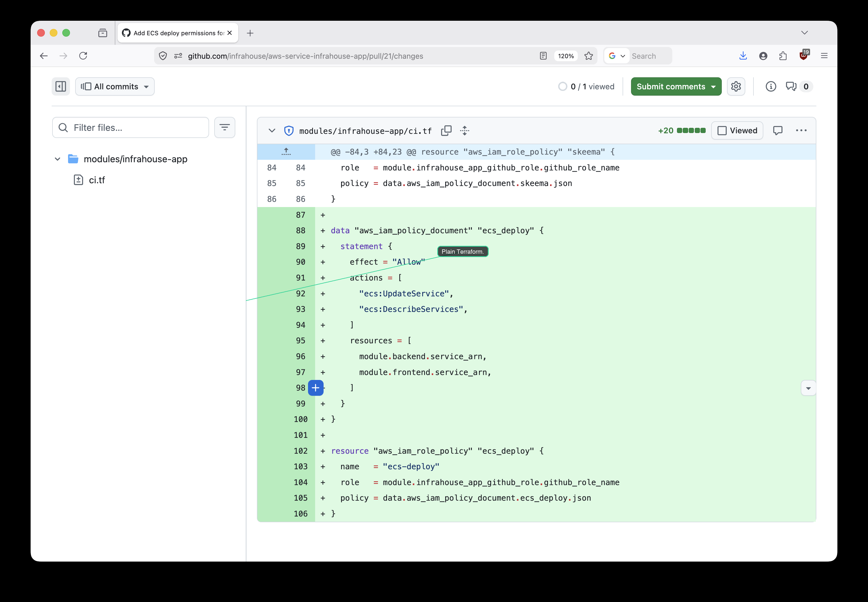Open the tracking protection shield icon
The height and width of the screenshot is (602, 868).
tap(163, 56)
